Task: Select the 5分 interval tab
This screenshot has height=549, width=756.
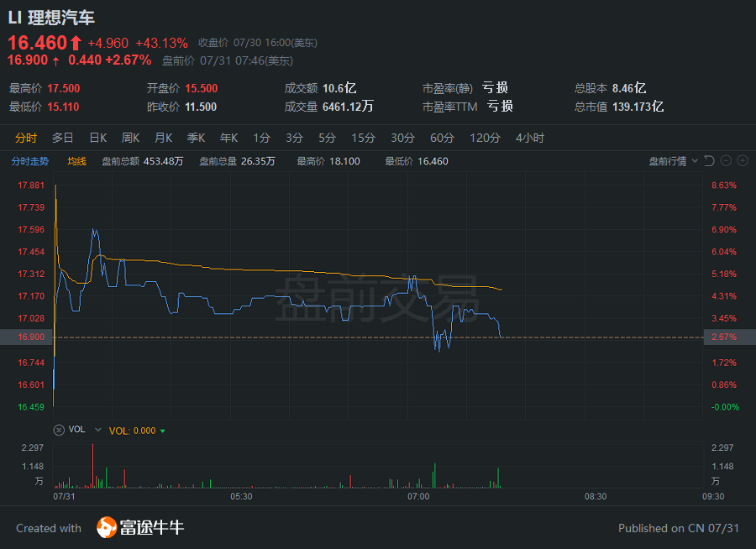Action: pyautogui.click(x=327, y=138)
